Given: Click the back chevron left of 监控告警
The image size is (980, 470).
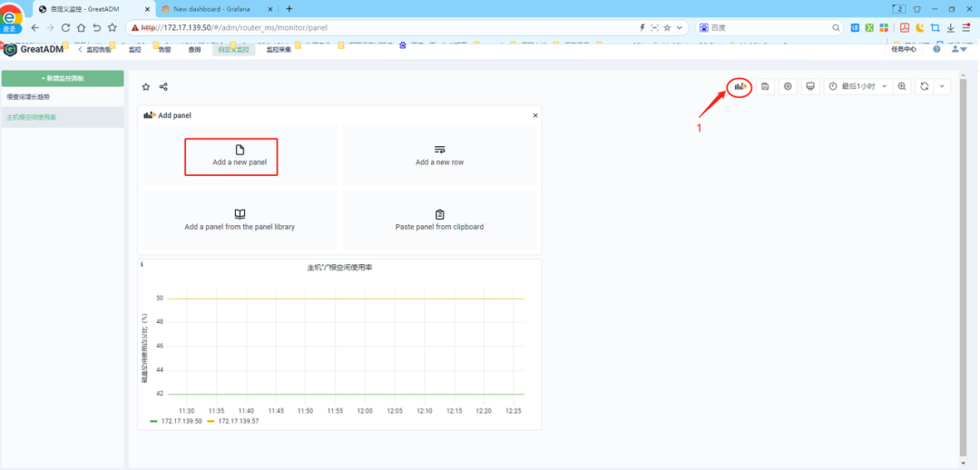Looking at the screenshot, I should [79, 49].
